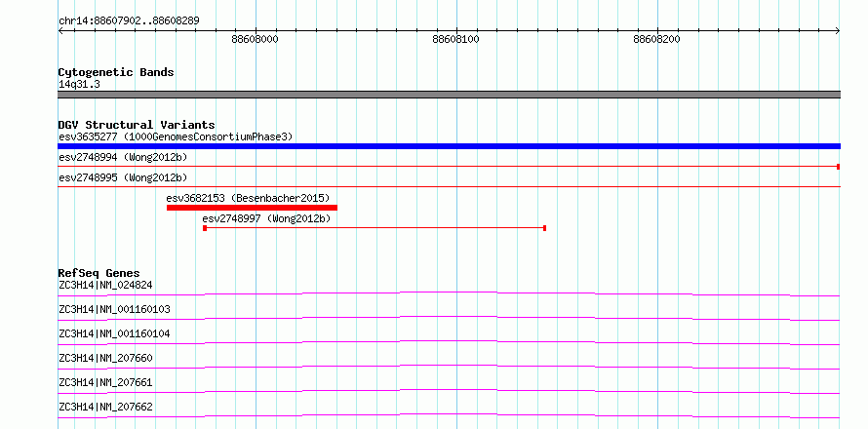This screenshot has height=429, width=868.
Task: Select ZC3H14|NM_024824 transcript label
Action: pyautogui.click(x=105, y=285)
